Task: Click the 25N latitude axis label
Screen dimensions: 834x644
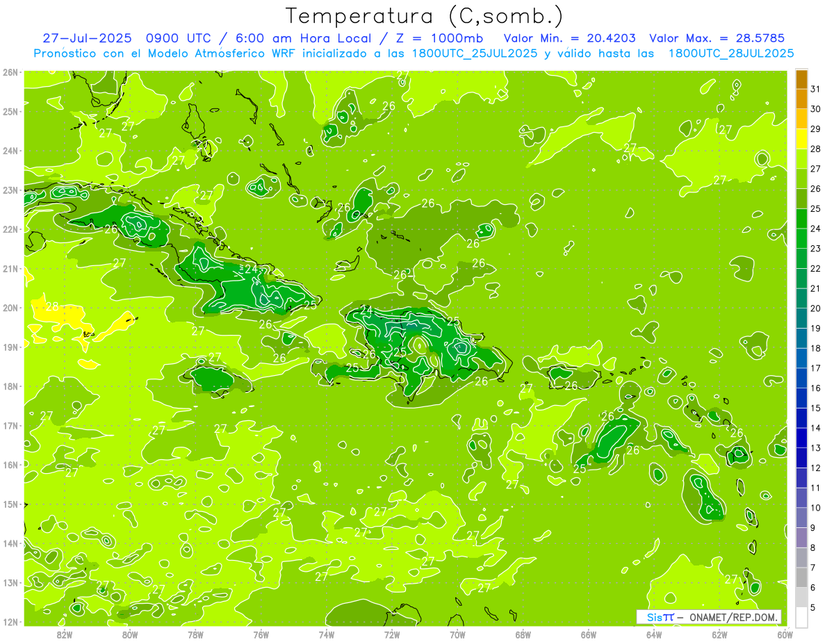Action: click(x=10, y=111)
